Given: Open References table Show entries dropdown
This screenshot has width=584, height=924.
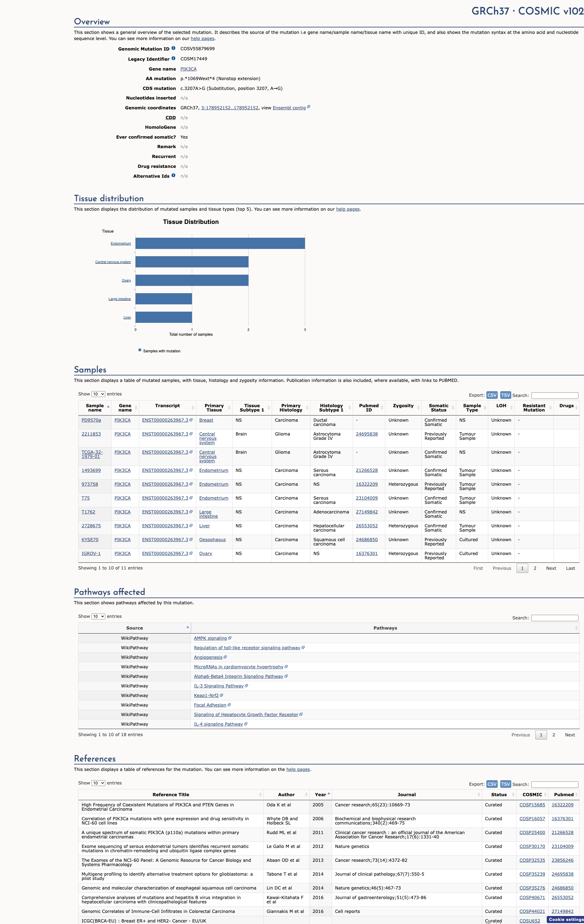Looking at the screenshot, I should click(x=98, y=783).
